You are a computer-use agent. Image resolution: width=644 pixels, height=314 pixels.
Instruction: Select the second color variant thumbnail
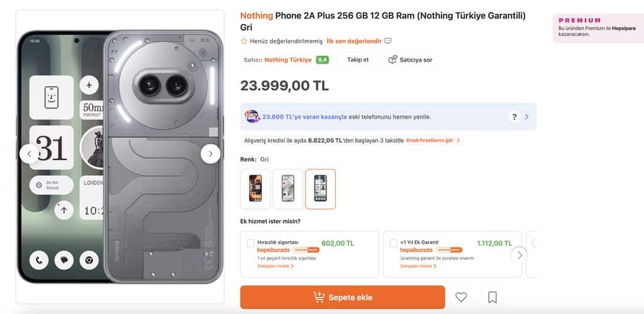click(288, 188)
